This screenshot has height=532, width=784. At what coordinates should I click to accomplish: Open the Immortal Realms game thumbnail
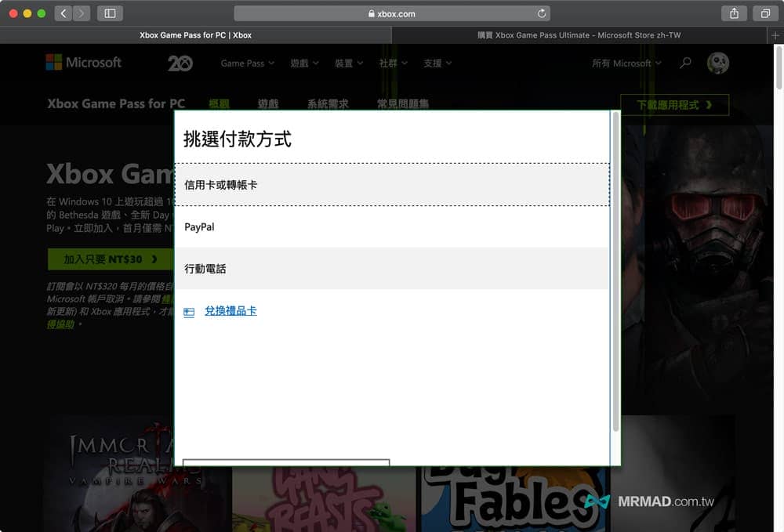[x=137, y=473]
